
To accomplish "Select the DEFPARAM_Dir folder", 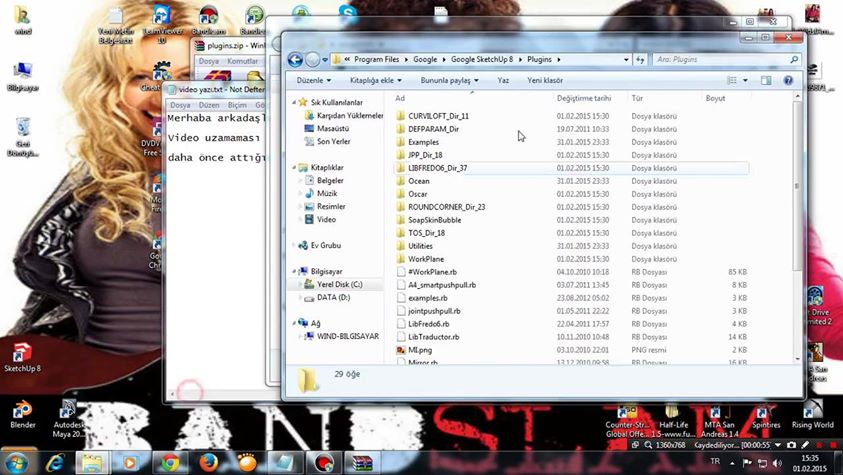I will pyautogui.click(x=433, y=129).
